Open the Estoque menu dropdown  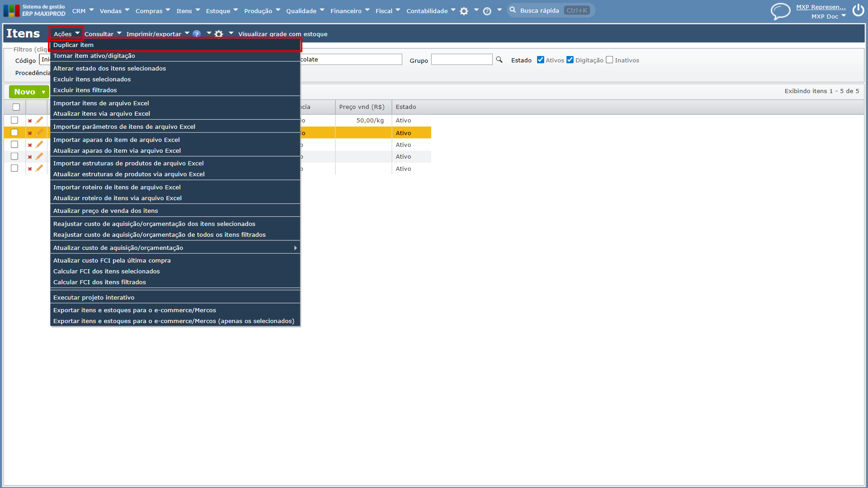(222, 11)
